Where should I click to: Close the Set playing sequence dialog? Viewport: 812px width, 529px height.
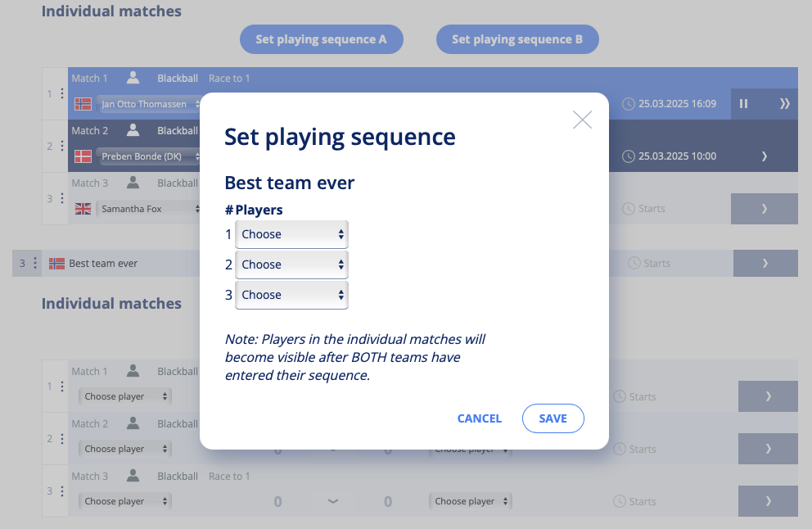coord(582,120)
